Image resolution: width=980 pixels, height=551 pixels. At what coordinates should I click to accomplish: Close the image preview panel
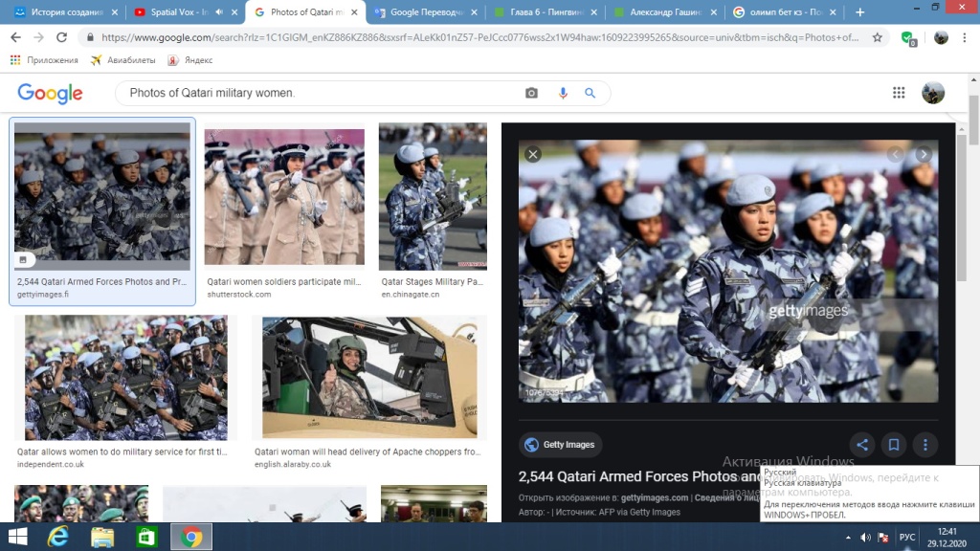click(x=534, y=154)
